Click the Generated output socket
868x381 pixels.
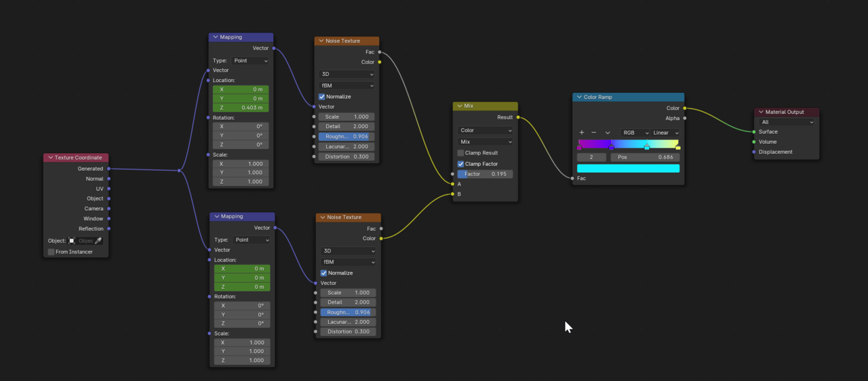(x=108, y=169)
